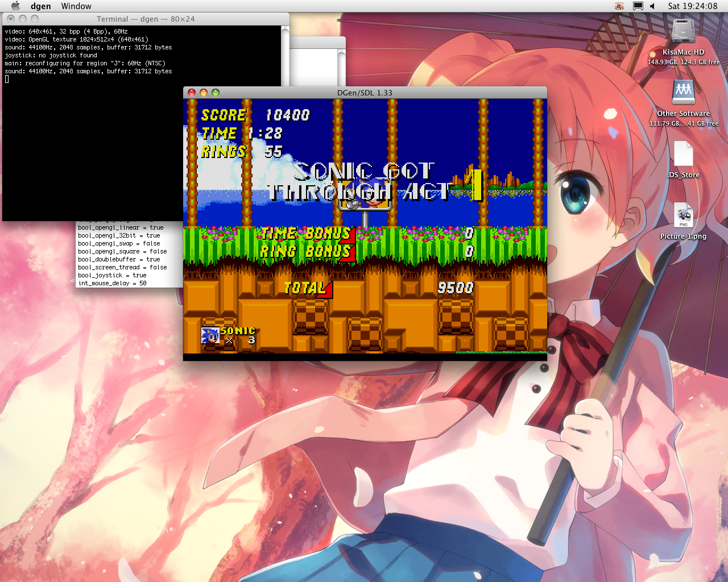Screen dimensions: 728x582
Task: Select the Other Software volume icon
Action: click(683, 92)
